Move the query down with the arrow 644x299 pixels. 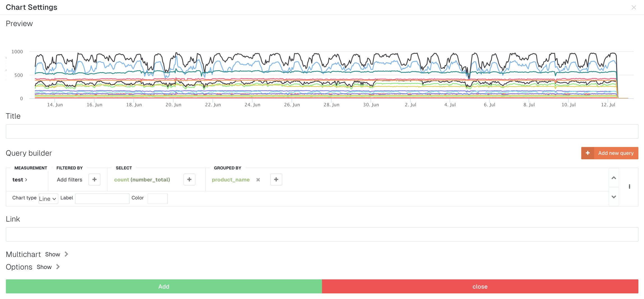click(x=614, y=197)
